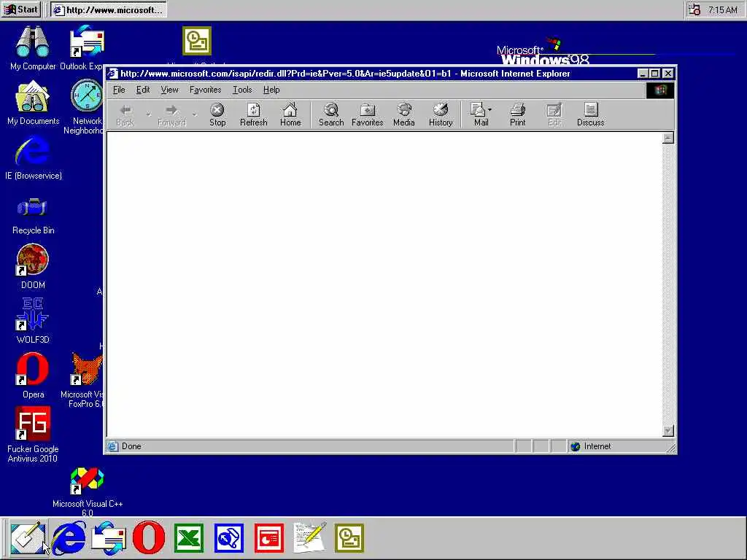Select the Recycle Bin desktop icon
The height and width of the screenshot is (560, 747).
pos(33,215)
